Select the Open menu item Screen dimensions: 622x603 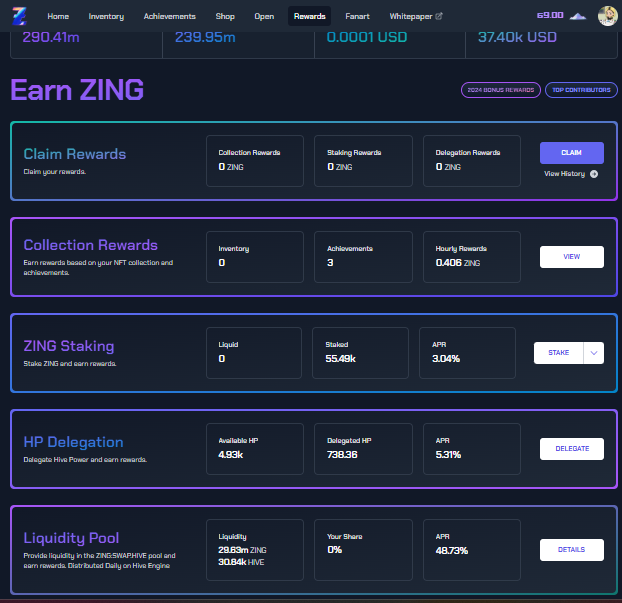pyautogui.click(x=264, y=16)
